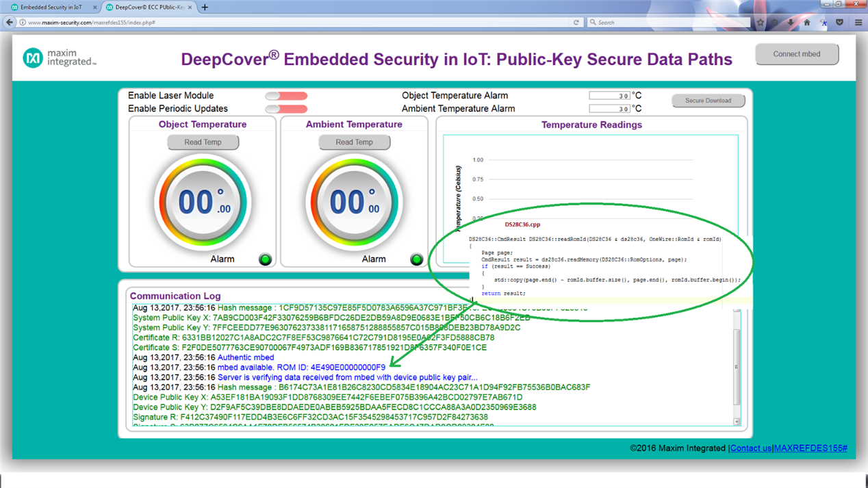
Task: Select the DeepCover ECC Public-Key tab
Action: 149,8
